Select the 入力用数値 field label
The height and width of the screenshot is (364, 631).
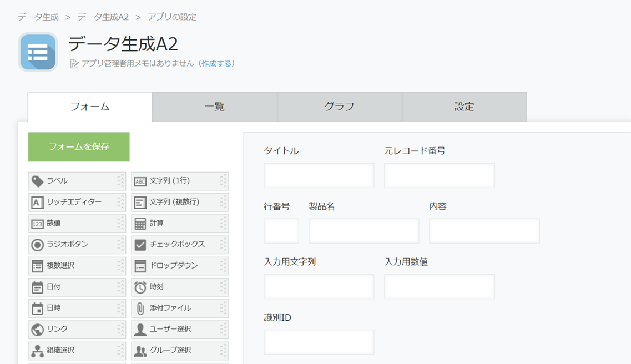(x=406, y=262)
